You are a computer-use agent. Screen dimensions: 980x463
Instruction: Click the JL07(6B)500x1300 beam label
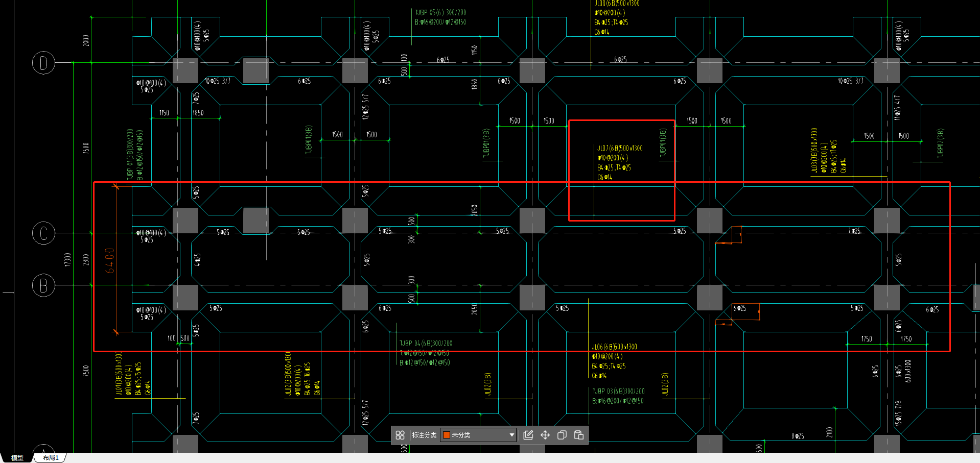point(620,148)
